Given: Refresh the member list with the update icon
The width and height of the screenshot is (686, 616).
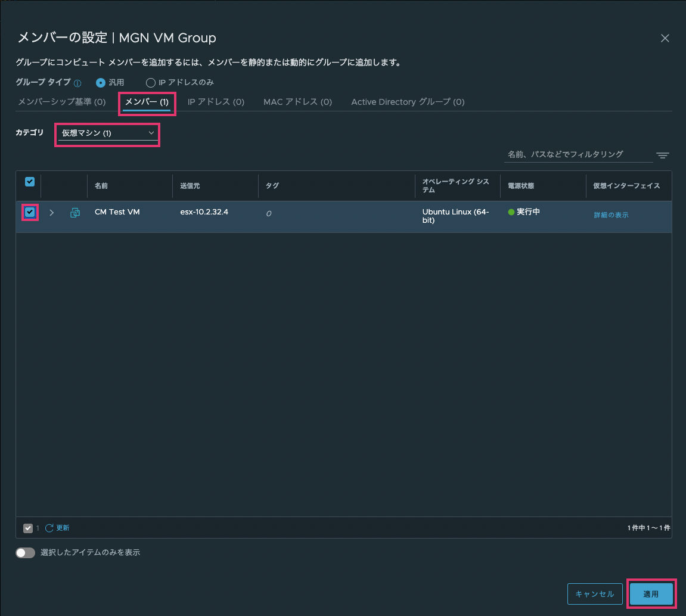Looking at the screenshot, I should (51, 527).
